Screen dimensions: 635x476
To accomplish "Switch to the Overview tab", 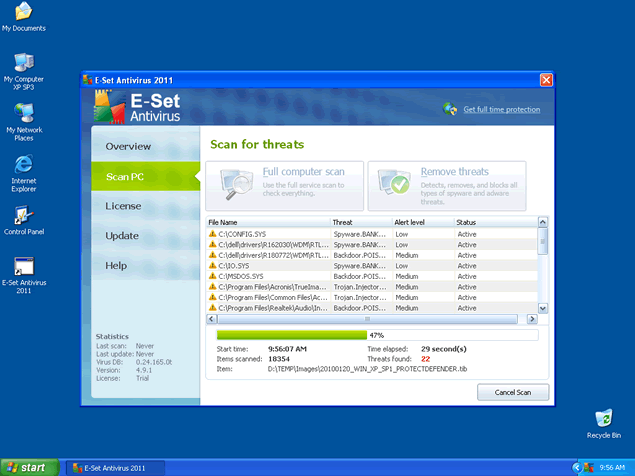I will pyautogui.click(x=129, y=146).
